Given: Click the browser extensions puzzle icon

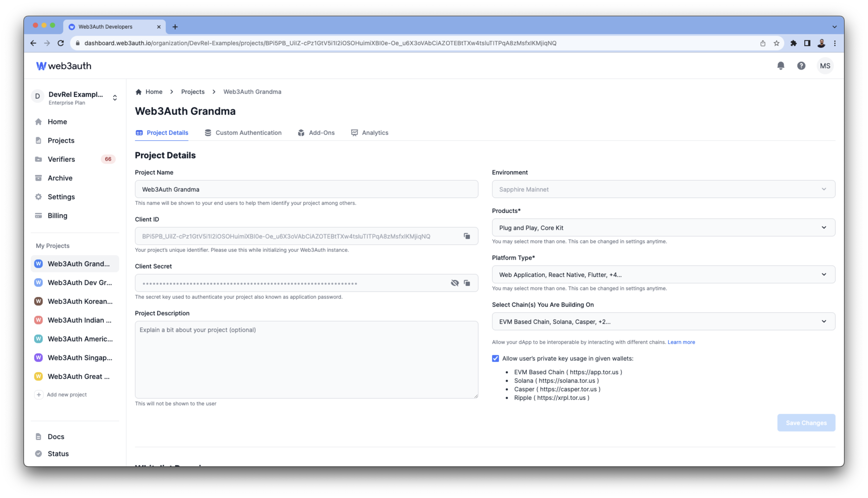Looking at the screenshot, I should pos(793,43).
